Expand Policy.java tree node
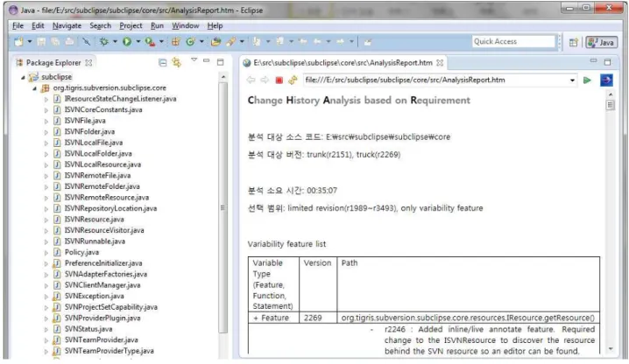The image size is (629, 364). (46, 253)
